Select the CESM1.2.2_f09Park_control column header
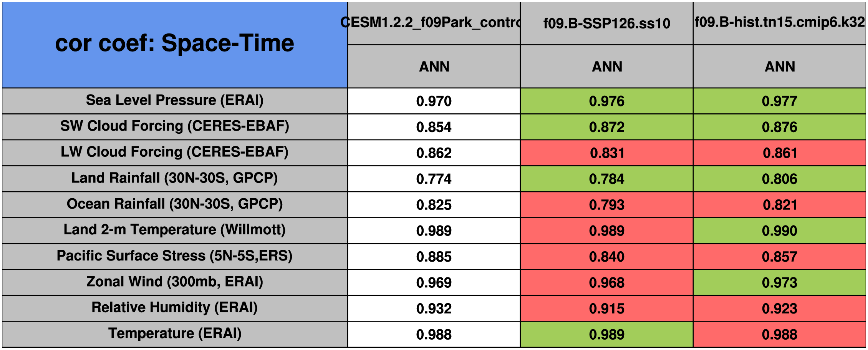This screenshot has width=868, height=350. pyautogui.click(x=434, y=23)
